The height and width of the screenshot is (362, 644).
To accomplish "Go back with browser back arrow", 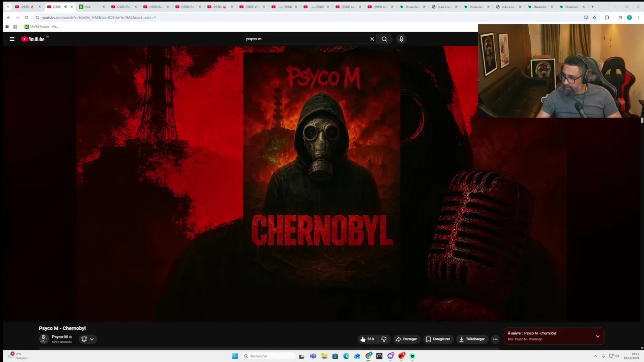I will tap(9, 18).
